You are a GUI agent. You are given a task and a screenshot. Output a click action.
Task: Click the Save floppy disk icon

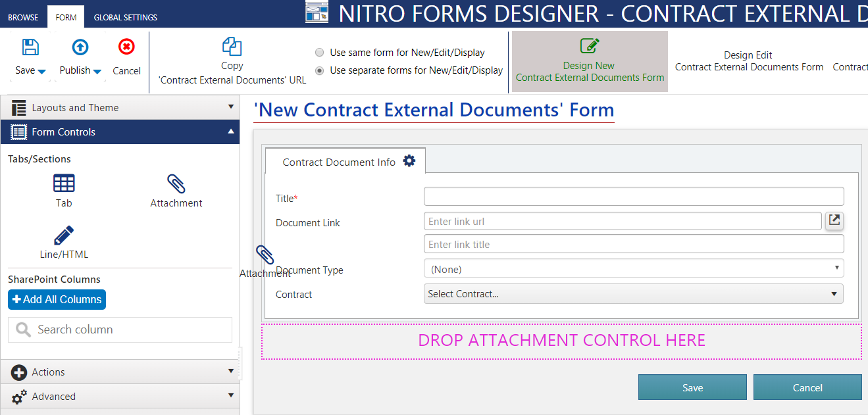30,47
